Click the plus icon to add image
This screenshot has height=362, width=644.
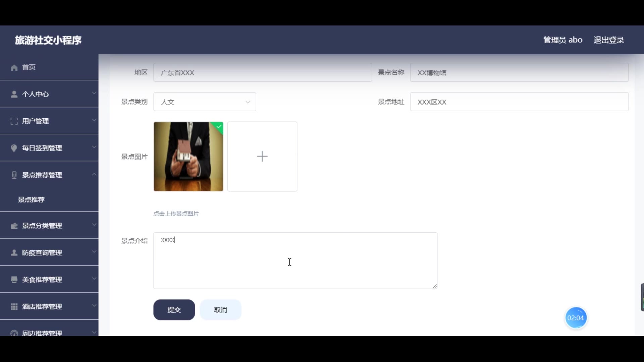click(x=262, y=157)
